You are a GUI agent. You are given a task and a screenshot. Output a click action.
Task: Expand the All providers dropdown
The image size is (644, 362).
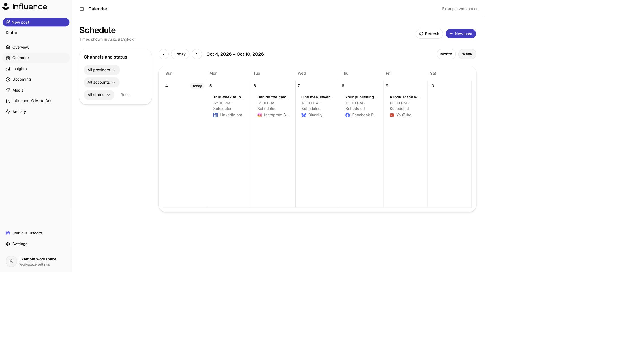pos(102,70)
